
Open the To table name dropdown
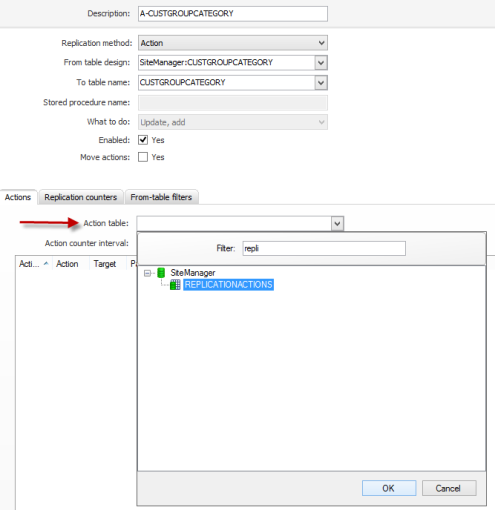(x=321, y=83)
